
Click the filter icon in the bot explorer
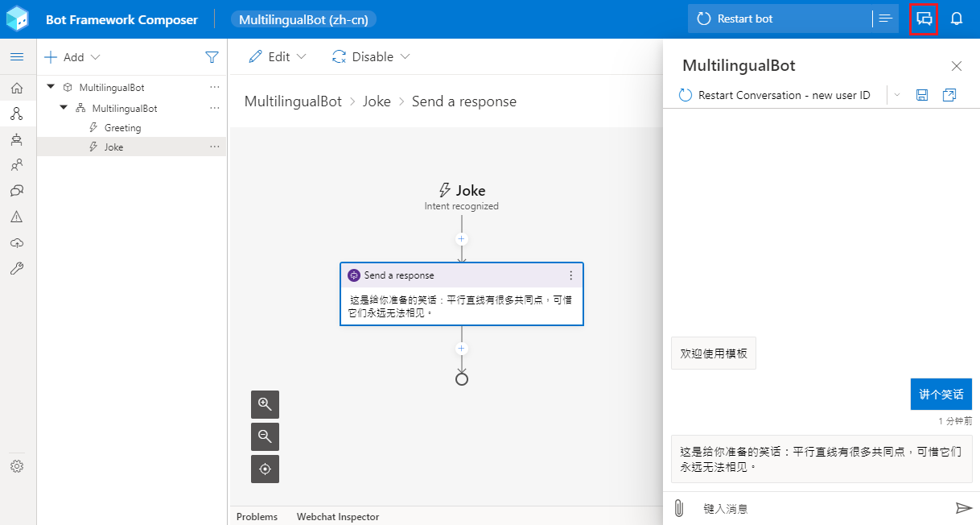(212, 57)
